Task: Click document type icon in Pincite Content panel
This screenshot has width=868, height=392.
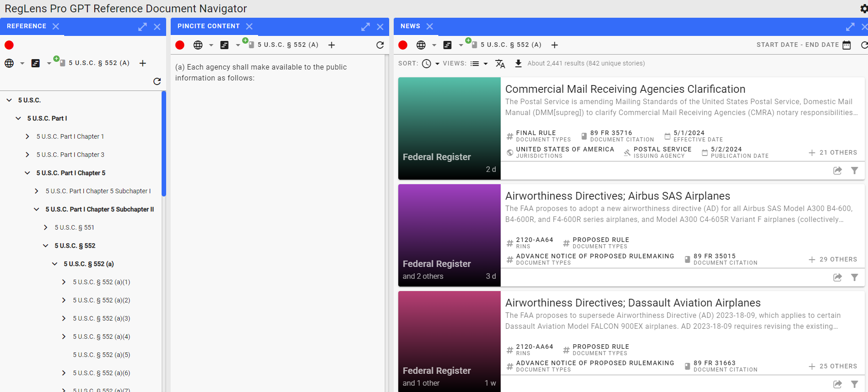Action: pos(224,45)
